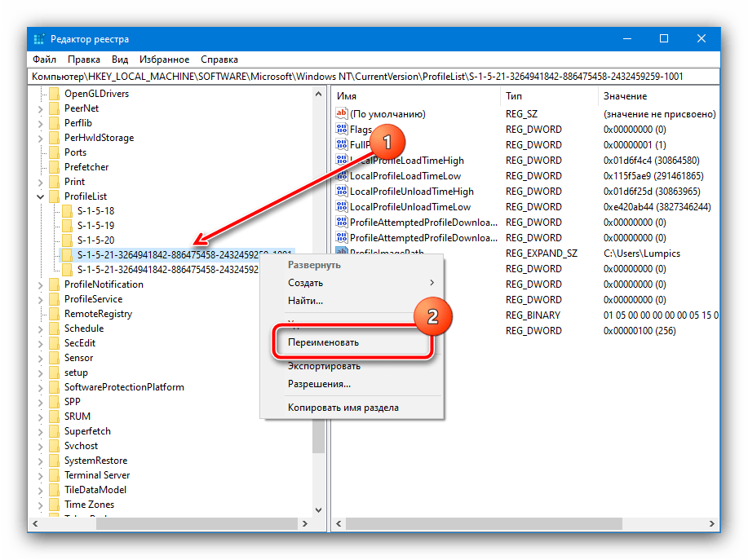Click the tree pane scroll up arrow
Screen dimensions: 748x560
pos(319,95)
